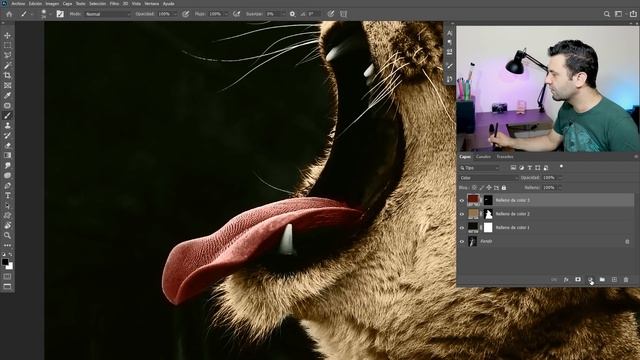Switch to the Canales tab
Image resolution: width=640 pixels, height=360 pixels.
[x=483, y=157]
